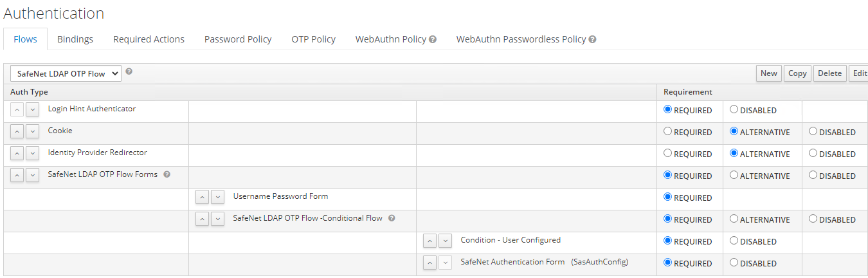Open the SafeNet LDAP OTP Flow dropdown
This screenshot has height=278, width=868.
pyautogui.click(x=66, y=73)
